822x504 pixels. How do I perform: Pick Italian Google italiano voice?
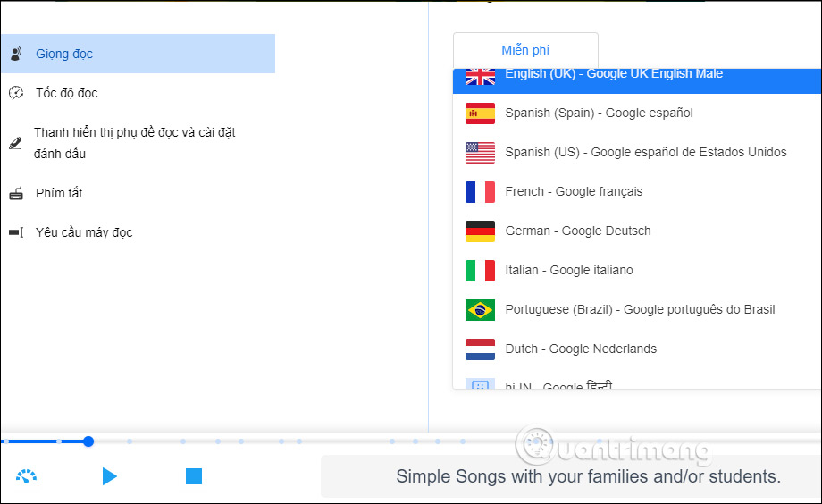click(x=568, y=270)
